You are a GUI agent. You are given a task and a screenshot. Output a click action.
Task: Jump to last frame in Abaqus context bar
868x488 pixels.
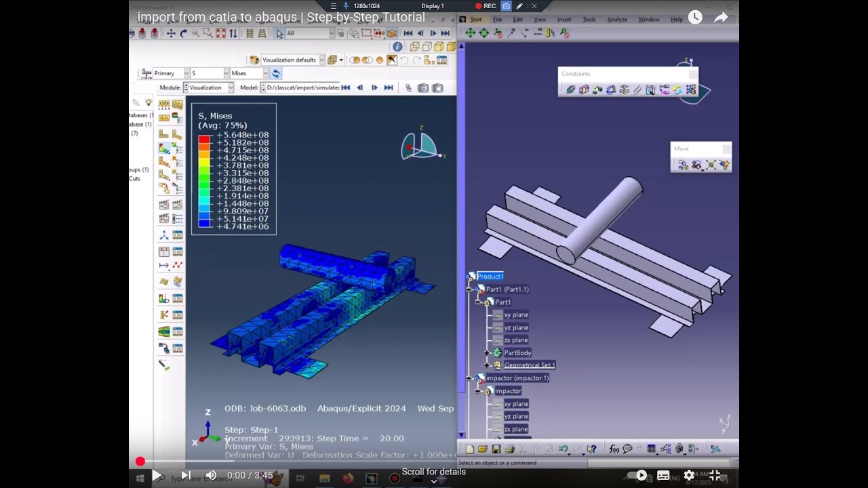389,87
